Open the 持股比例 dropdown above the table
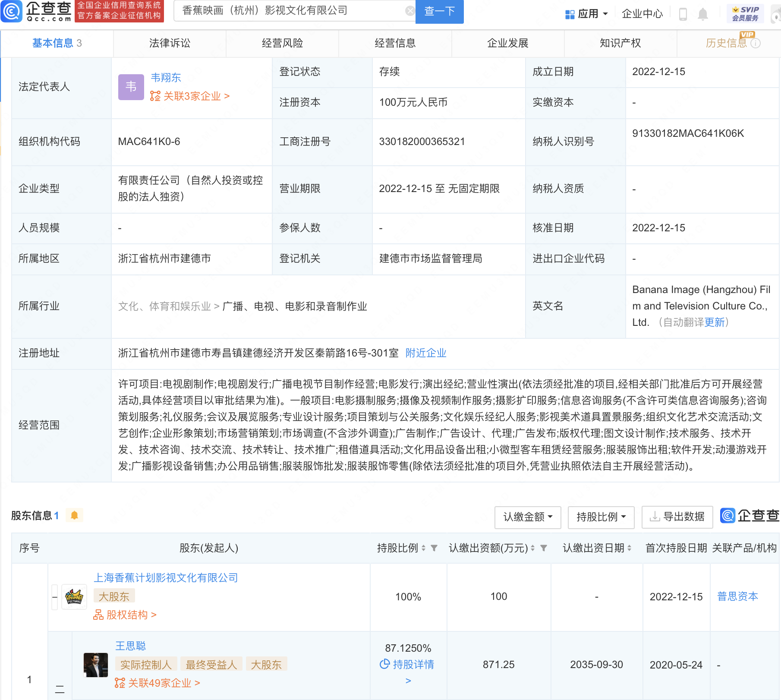Image resolution: width=781 pixels, height=700 pixels. click(601, 517)
